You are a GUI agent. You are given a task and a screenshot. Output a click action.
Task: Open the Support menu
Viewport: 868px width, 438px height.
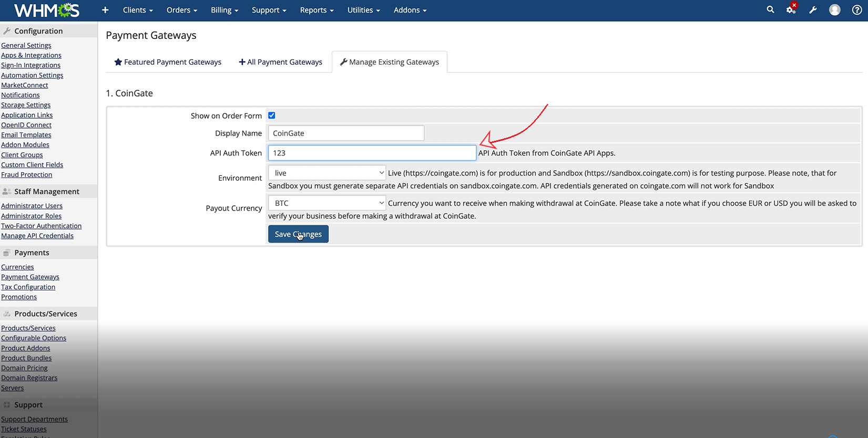(x=269, y=10)
